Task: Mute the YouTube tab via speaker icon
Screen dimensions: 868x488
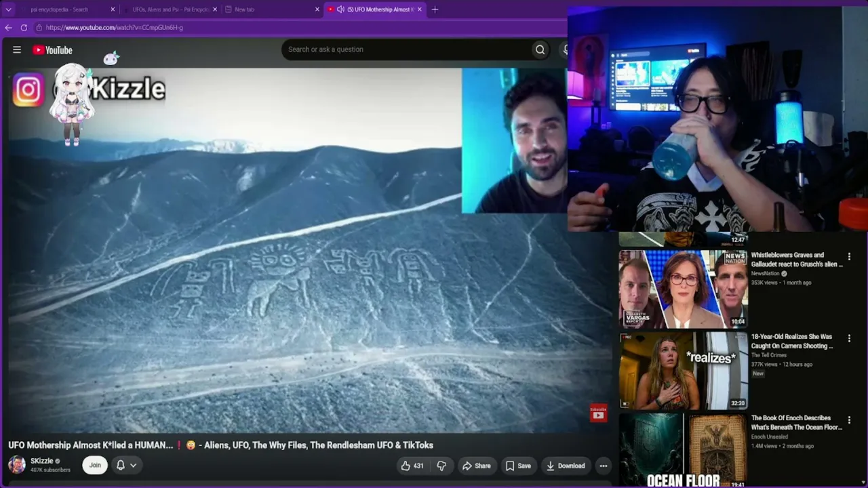Action: [340, 9]
